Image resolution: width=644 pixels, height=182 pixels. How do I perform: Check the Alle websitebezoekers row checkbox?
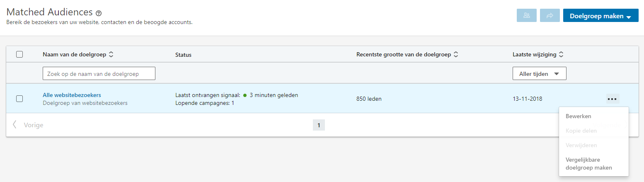pyautogui.click(x=19, y=99)
